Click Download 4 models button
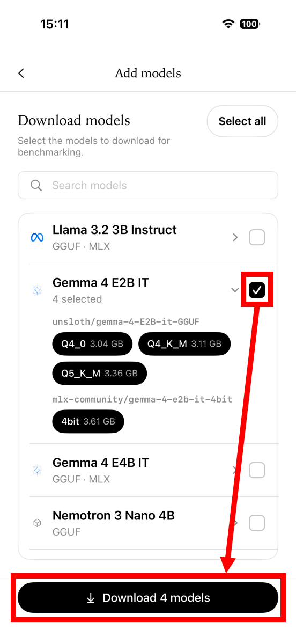296x644 pixels. click(x=148, y=598)
